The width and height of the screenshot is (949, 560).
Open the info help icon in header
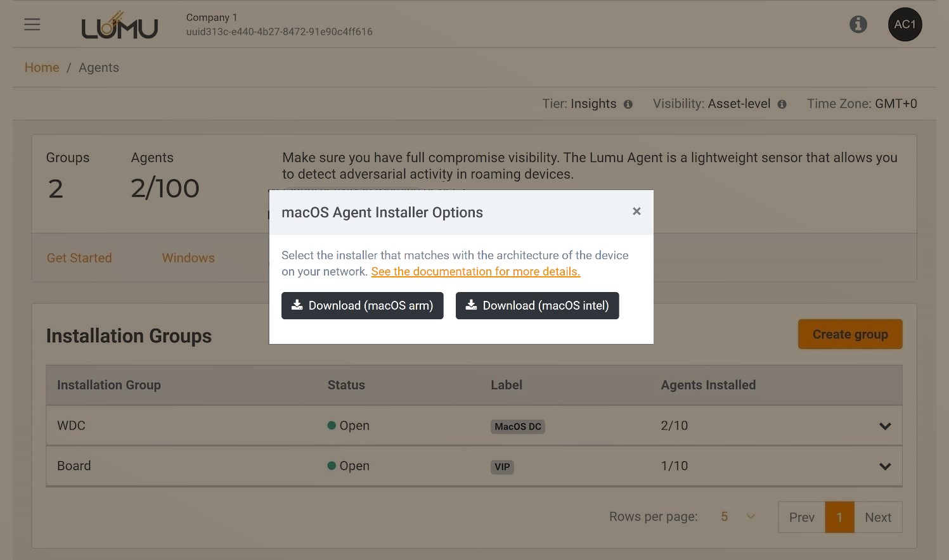(x=858, y=25)
